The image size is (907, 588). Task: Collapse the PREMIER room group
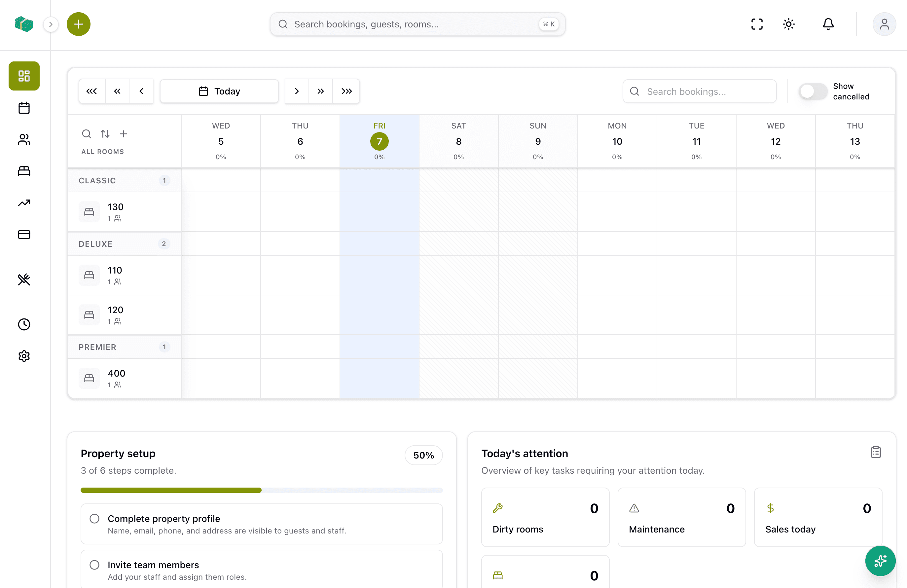[x=125, y=347]
